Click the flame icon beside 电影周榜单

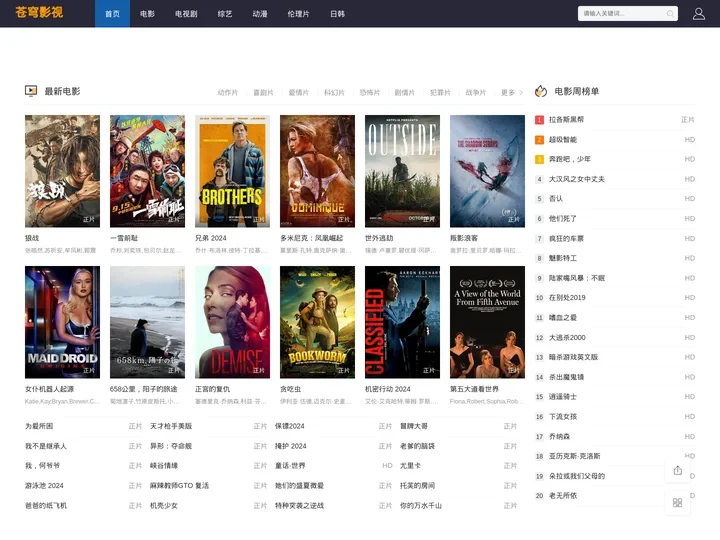[x=541, y=91]
